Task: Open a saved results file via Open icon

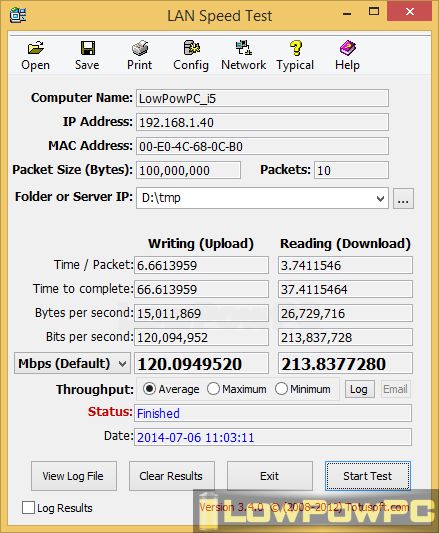Action: point(35,48)
